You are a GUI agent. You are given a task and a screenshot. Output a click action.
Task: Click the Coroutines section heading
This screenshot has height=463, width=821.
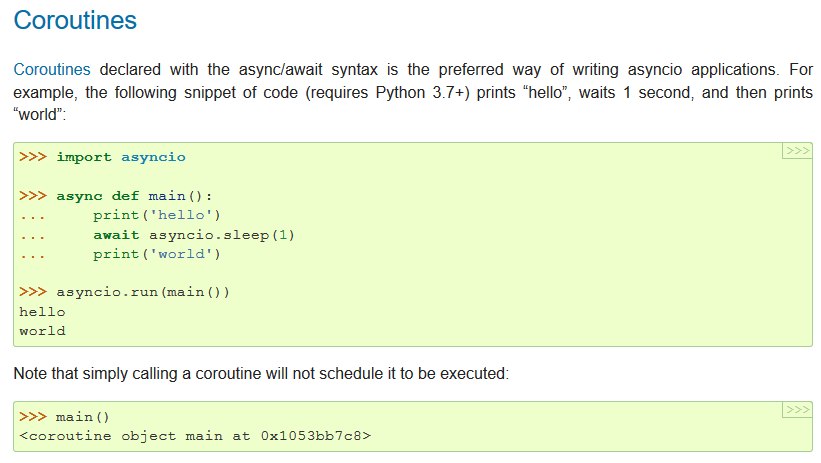[x=75, y=20]
